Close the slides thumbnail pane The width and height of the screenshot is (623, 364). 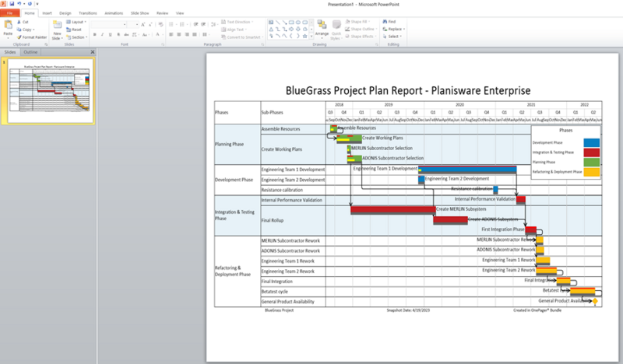93,52
